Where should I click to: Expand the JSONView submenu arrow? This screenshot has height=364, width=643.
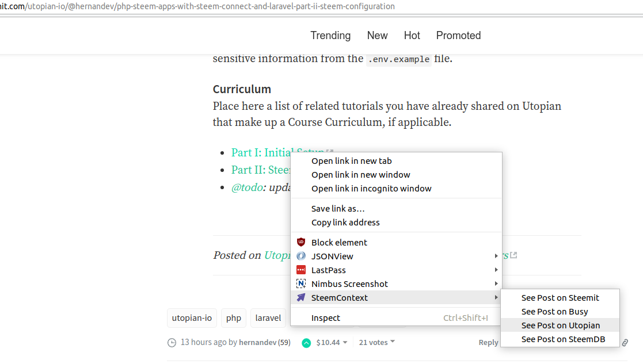(496, 256)
